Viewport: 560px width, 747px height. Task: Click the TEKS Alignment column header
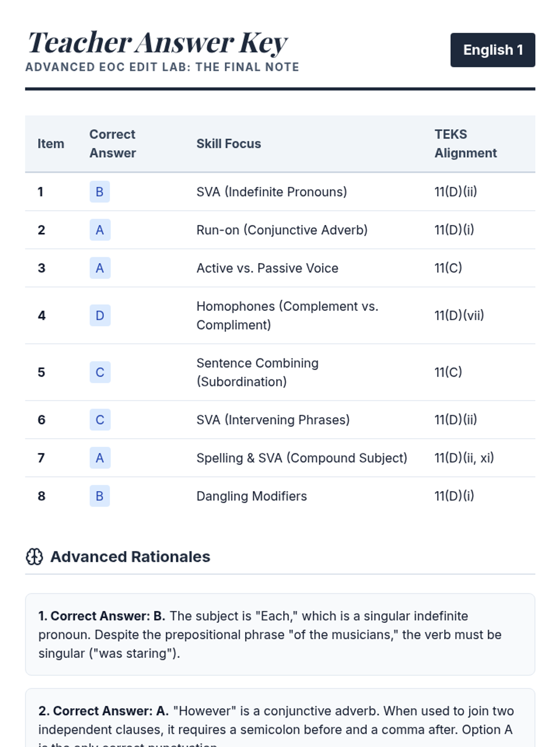(465, 144)
